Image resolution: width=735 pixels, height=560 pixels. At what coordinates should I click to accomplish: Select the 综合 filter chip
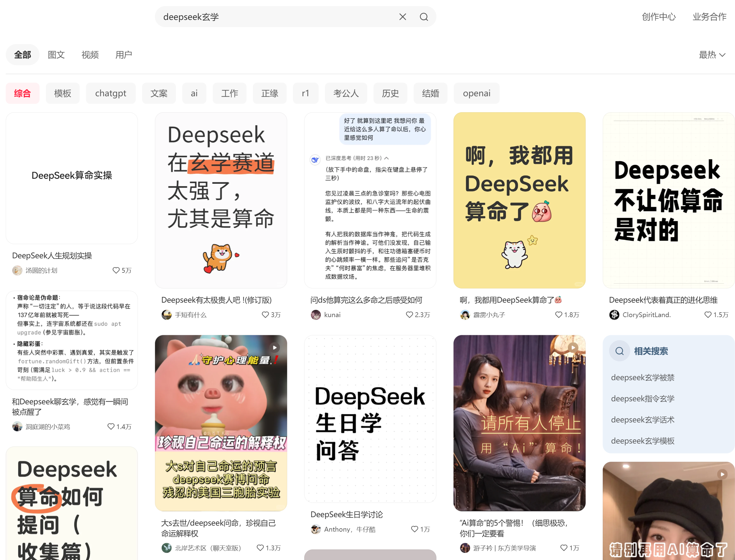(x=22, y=93)
